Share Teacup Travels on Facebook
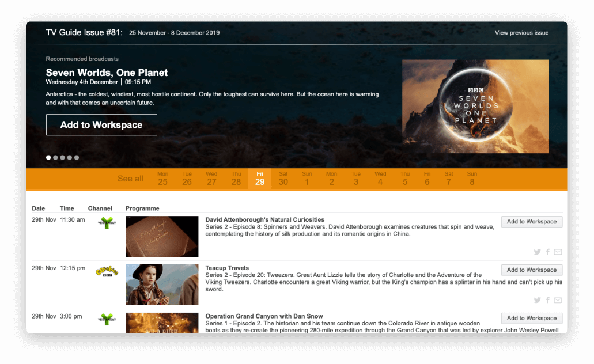594x364 pixels. click(548, 301)
